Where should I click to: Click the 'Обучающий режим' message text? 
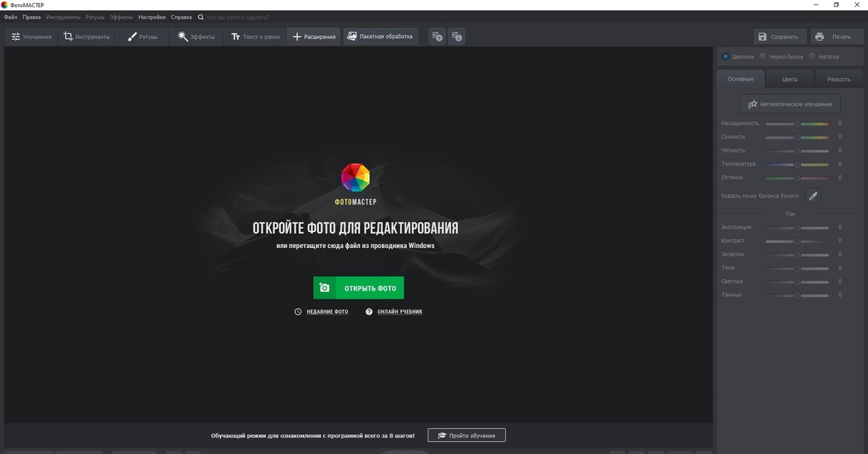313,436
